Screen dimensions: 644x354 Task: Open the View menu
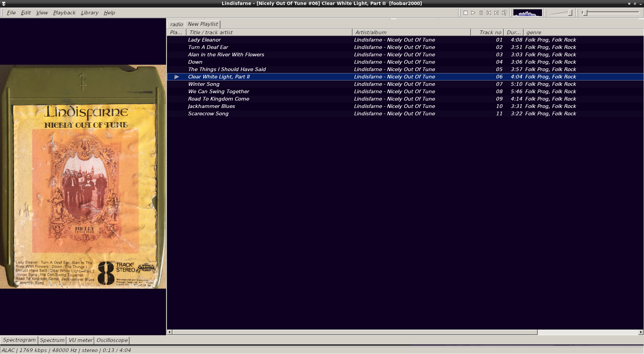coord(42,13)
